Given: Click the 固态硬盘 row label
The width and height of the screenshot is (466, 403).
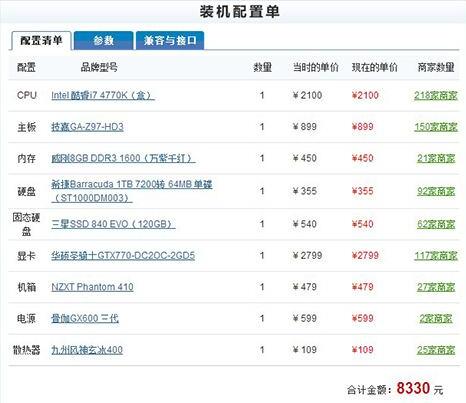Looking at the screenshot, I should [26, 224].
